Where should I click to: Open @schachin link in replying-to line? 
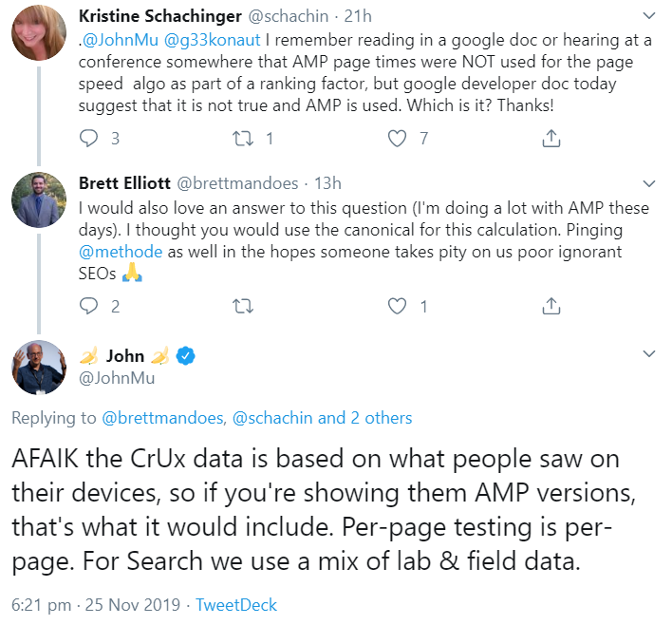[x=272, y=418]
